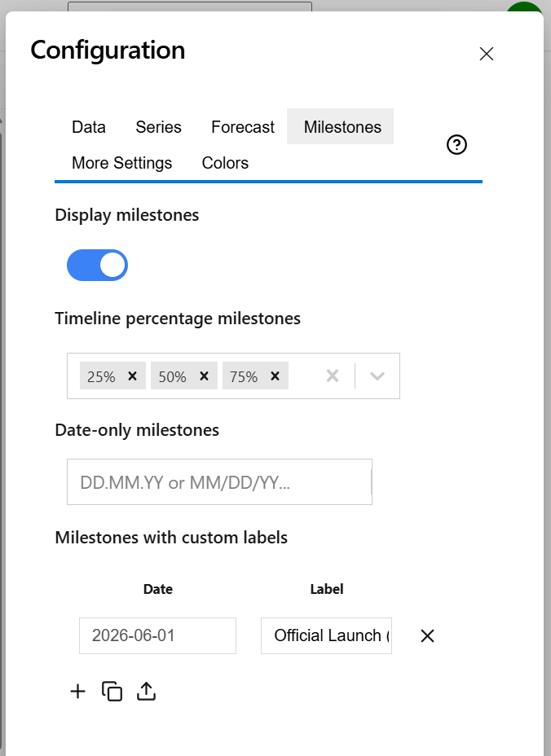Screen dimensions: 551x756
Task: Switch to the Colors tab
Action: tap(225, 163)
